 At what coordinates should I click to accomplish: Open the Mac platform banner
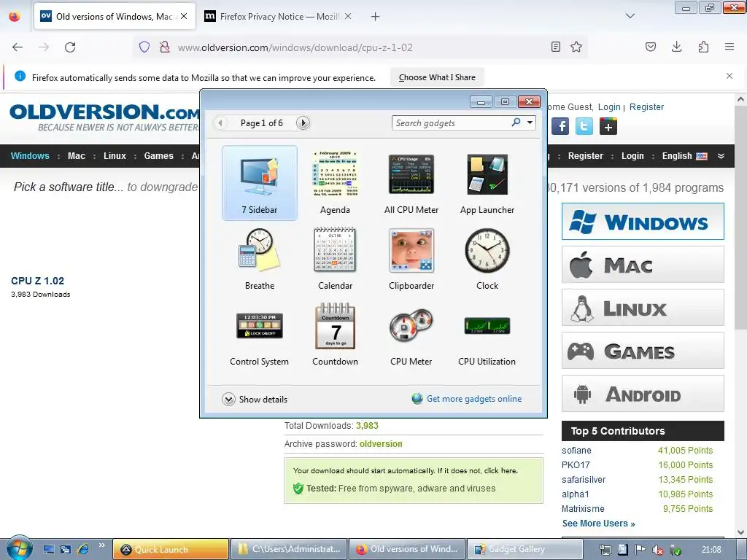click(x=643, y=264)
